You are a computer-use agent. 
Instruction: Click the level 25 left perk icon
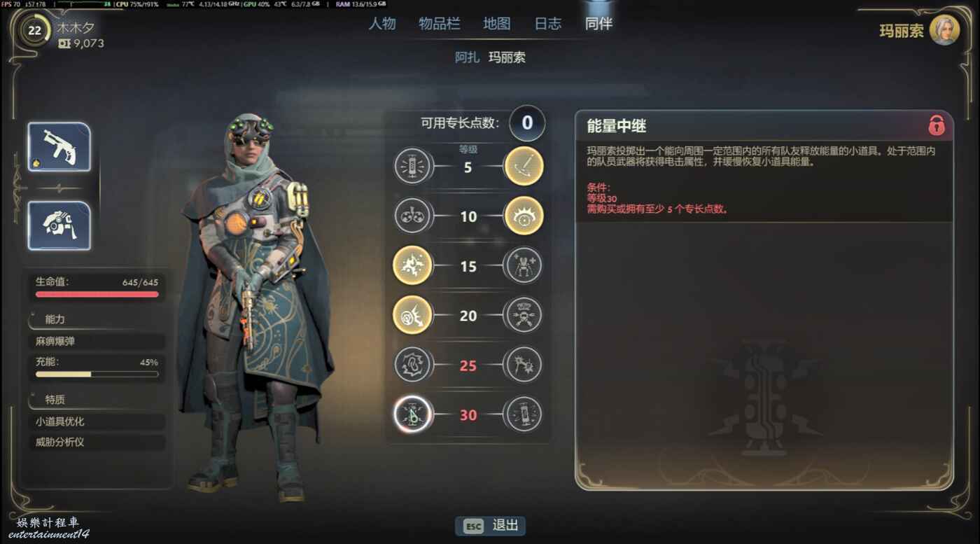pyautogui.click(x=413, y=365)
